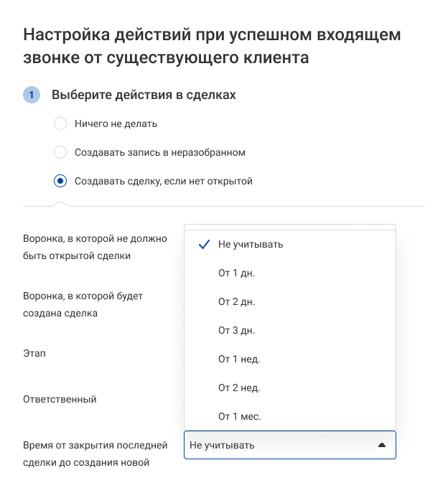Select Создавать сделку, если нет открытой radio
The height and width of the screenshot is (488, 448).
tap(61, 181)
